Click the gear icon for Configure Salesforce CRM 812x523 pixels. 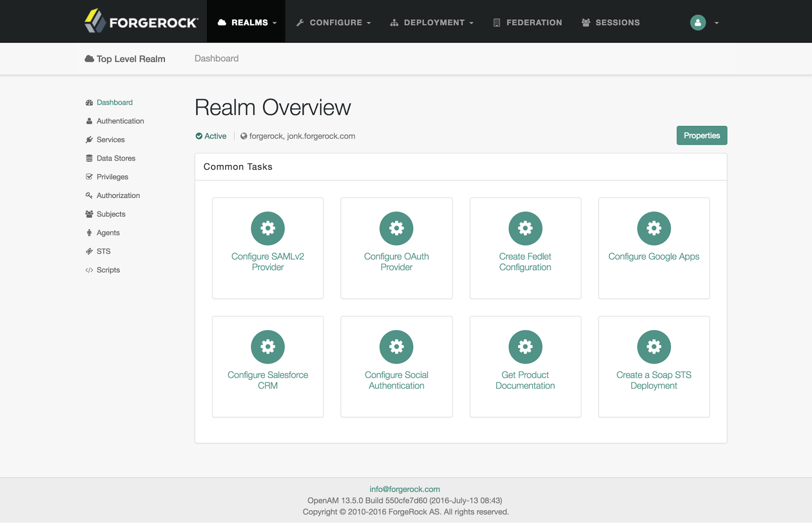[268, 347]
